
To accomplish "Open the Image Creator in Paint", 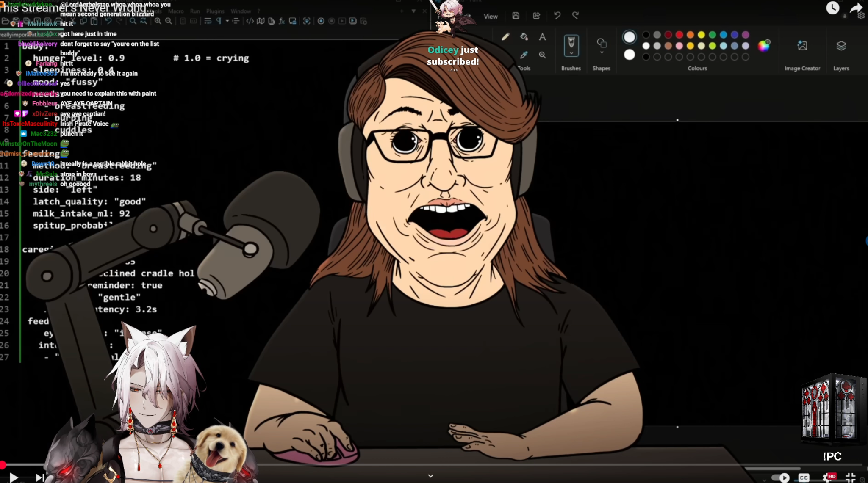I will [x=802, y=46].
